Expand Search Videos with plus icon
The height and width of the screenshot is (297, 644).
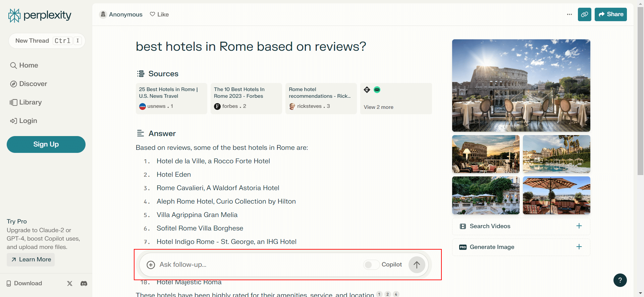click(x=579, y=226)
